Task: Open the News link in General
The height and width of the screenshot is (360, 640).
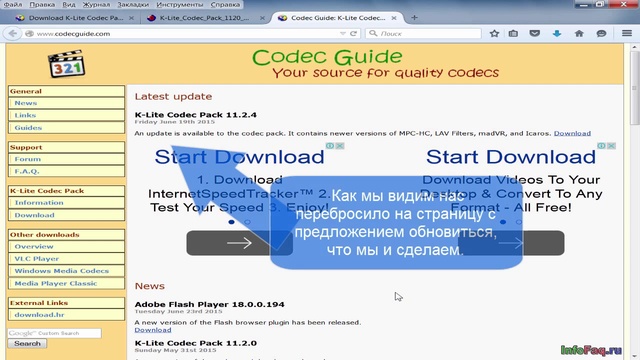Action: coord(26,103)
